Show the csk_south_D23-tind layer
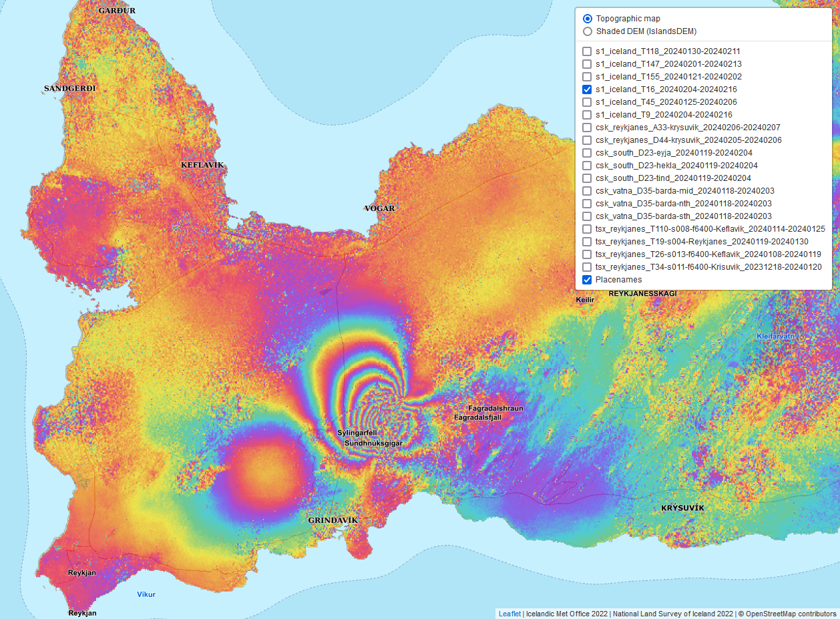Viewport: 840px width, 619px height. click(x=587, y=178)
